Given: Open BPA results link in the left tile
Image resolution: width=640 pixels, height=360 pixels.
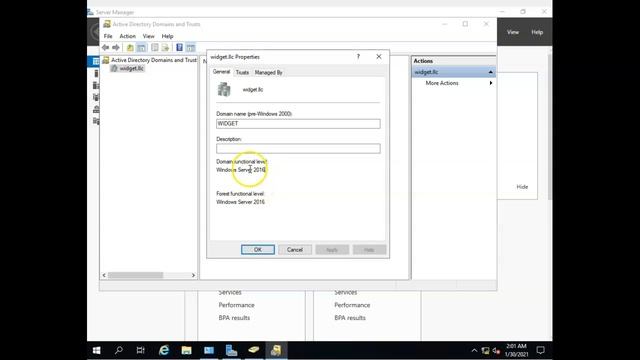Looking at the screenshot, I should point(234,318).
